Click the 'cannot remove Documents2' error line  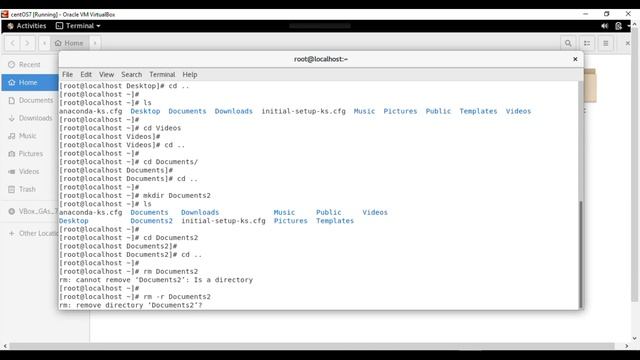[x=156, y=280]
